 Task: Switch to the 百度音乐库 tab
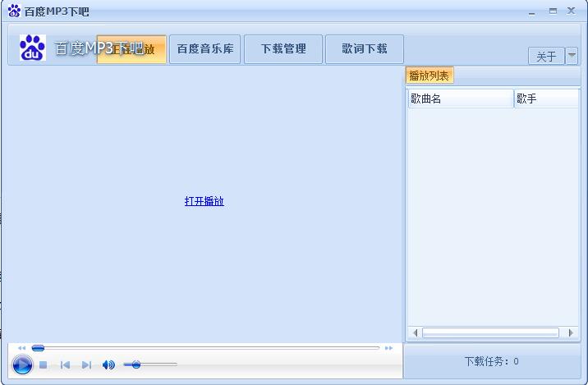[204, 49]
